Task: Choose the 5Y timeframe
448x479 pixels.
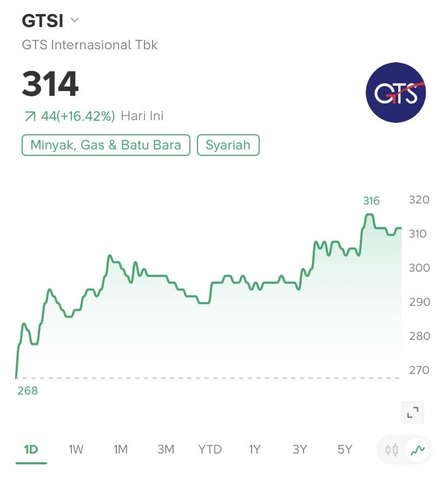Action: [345, 449]
